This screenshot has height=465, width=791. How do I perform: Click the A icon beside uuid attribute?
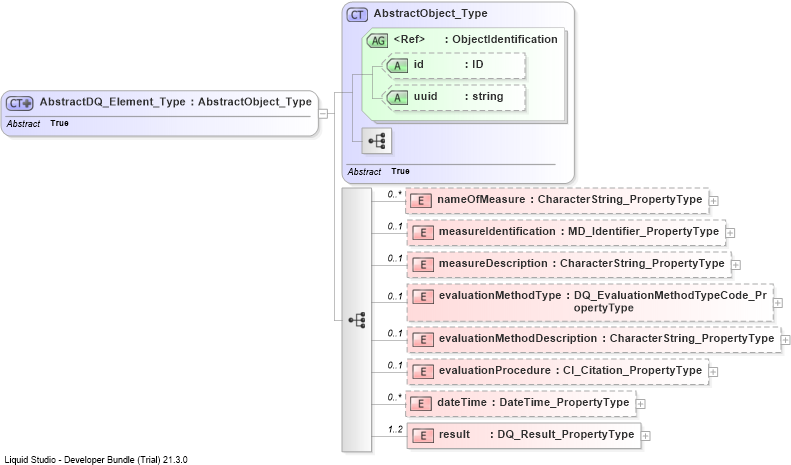[397, 97]
